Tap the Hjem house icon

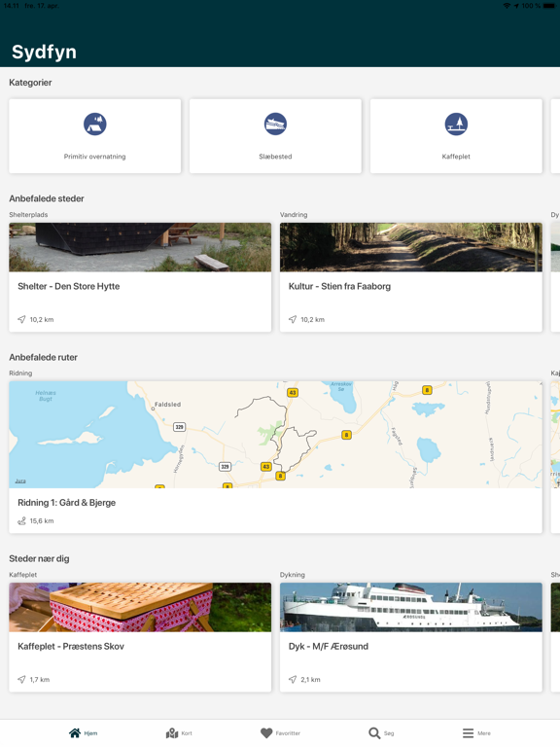75,732
